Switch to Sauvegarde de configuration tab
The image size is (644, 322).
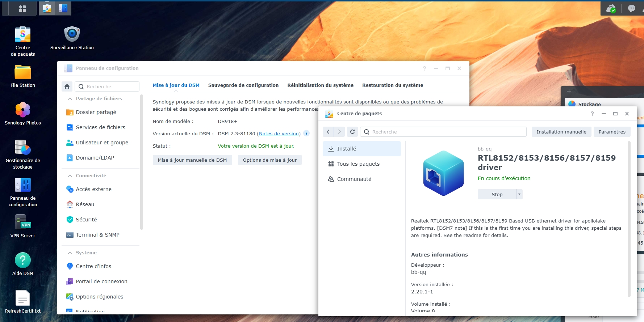pyautogui.click(x=243, y=85)
